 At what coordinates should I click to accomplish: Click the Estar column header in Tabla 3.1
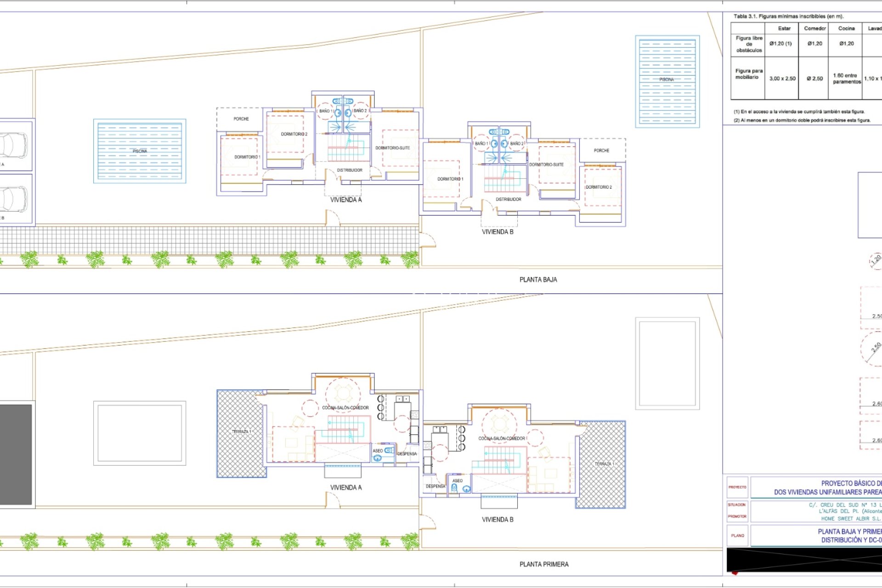tap(784, 28)
